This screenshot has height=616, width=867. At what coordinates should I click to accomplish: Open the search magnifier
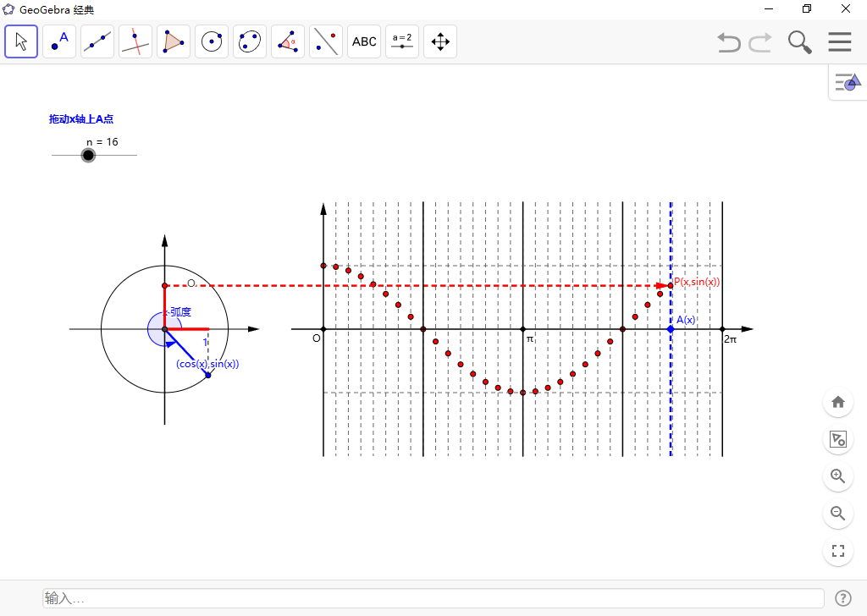pyautogui.click(x=799, y=42)
